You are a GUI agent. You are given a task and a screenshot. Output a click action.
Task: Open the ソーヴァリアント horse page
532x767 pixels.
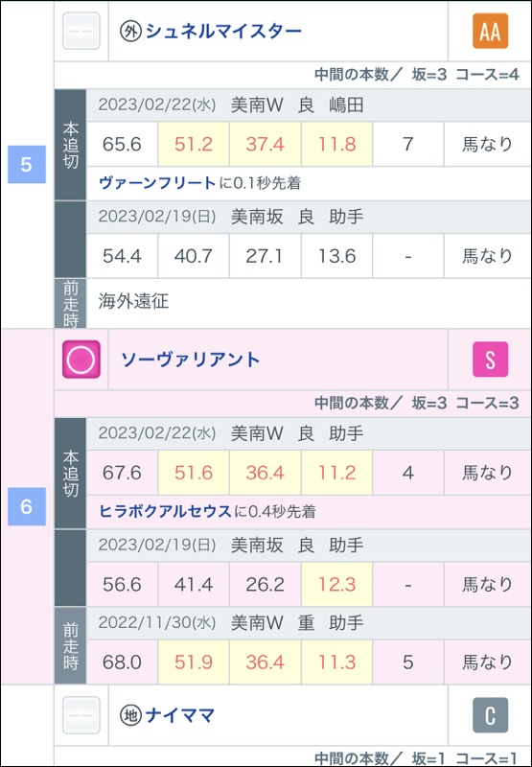tap(191, 360)
